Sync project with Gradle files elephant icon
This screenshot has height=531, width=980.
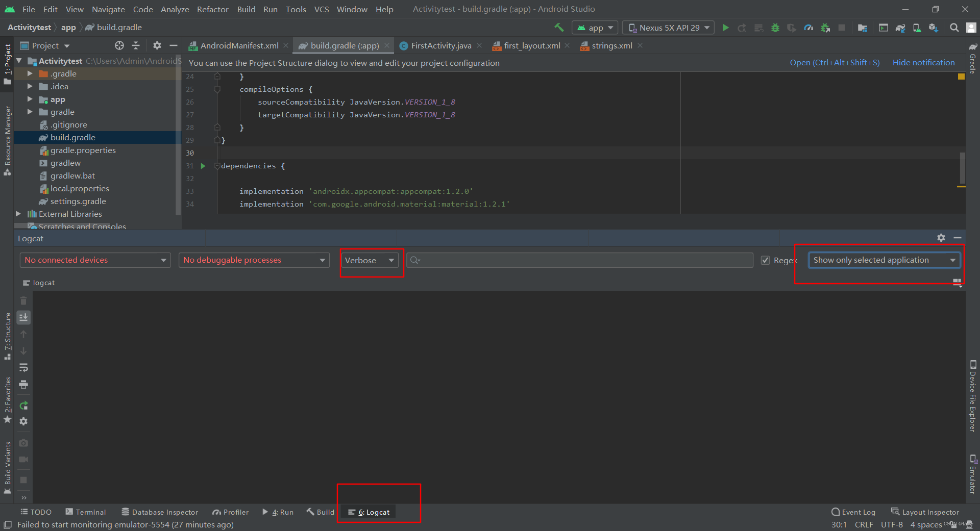coord(900,28)
